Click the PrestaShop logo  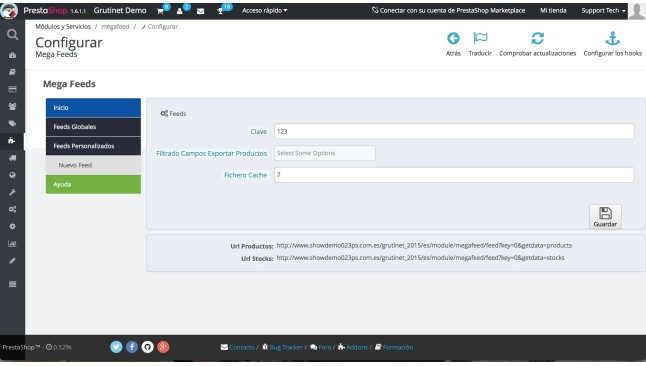pos(45,10)
